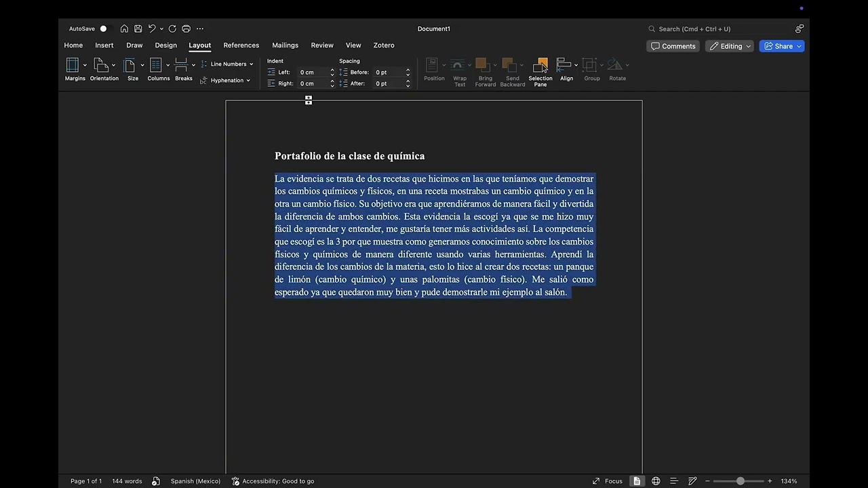The width and height of the screenshot is (868, 488).
Task: Open the Columns tool
Action: 158,69
